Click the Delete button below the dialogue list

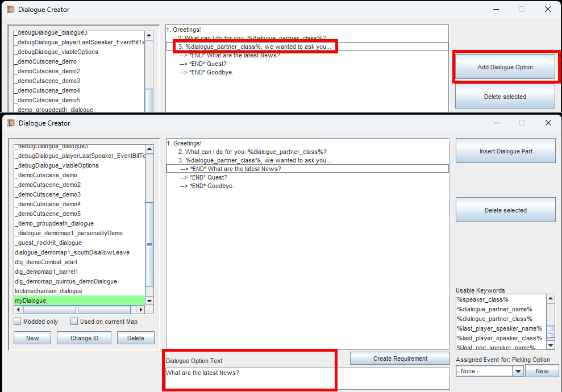(135, 338)
